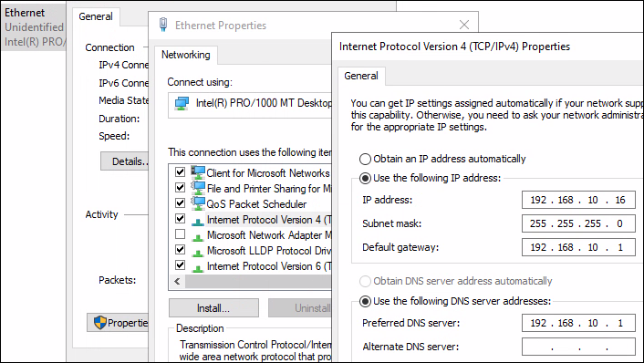The height and width of the screenshot is (363, 644).
Task: Open General tab in Ethernet Status window
Action: coord(96,16)
